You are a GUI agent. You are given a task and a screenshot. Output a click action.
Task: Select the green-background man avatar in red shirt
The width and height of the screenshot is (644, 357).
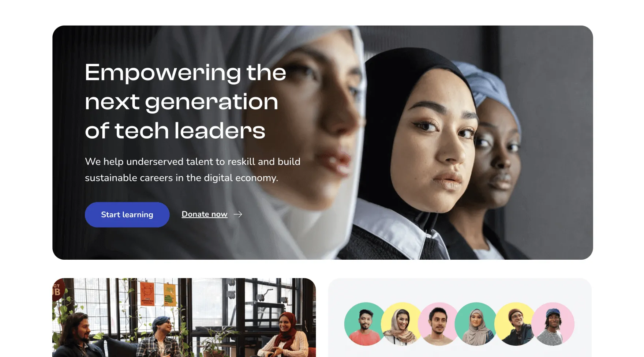(365, 324)
